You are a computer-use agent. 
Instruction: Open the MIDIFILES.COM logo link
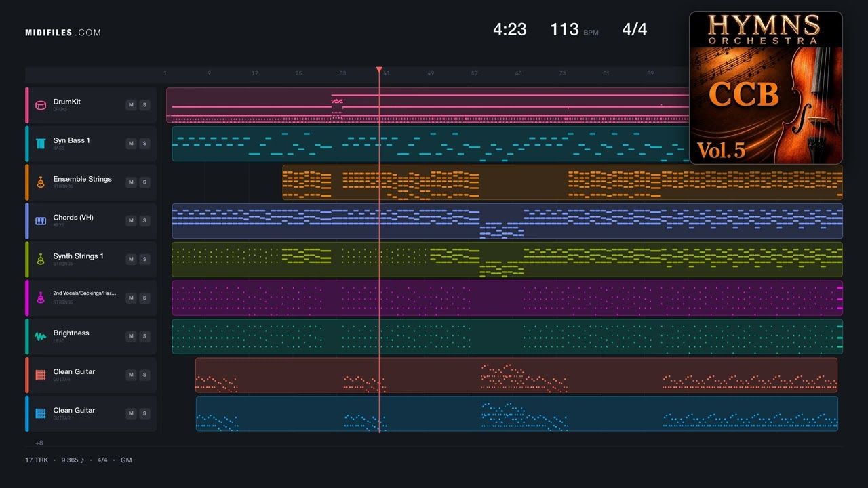coord(63,33)
